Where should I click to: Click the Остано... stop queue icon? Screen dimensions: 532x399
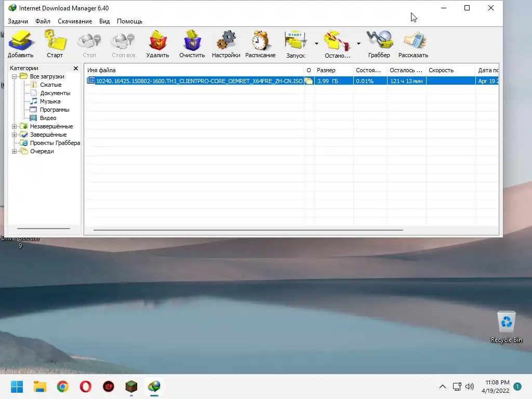(x=337, y=44)
